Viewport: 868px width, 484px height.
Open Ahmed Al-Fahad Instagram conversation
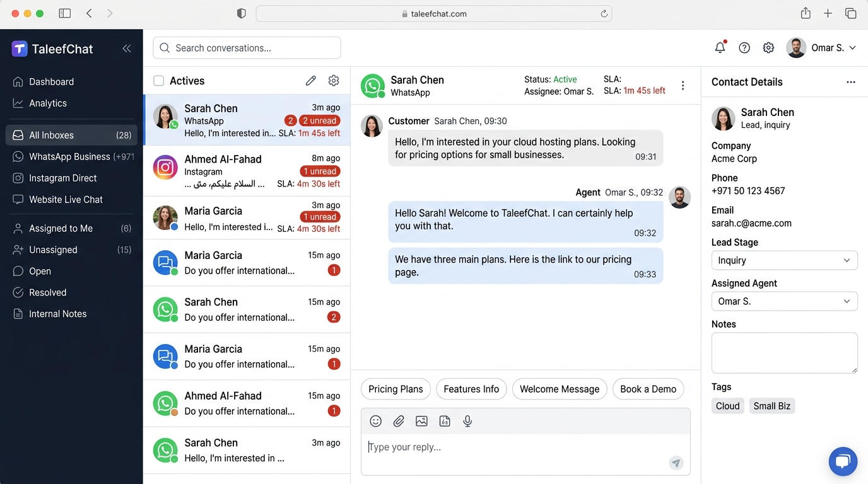point(247,171)
